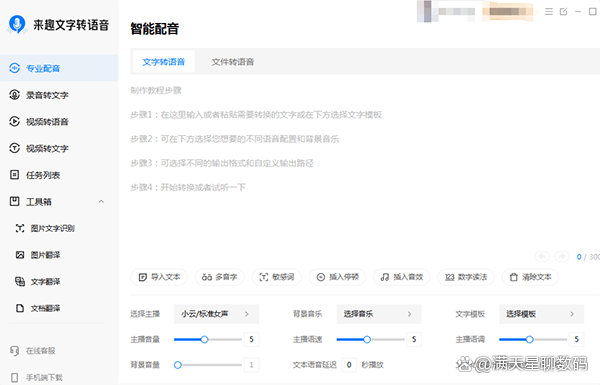Screen dimensions: 600x385
Task: Collapse the 工具箱 section chevron
Action: 101,201
